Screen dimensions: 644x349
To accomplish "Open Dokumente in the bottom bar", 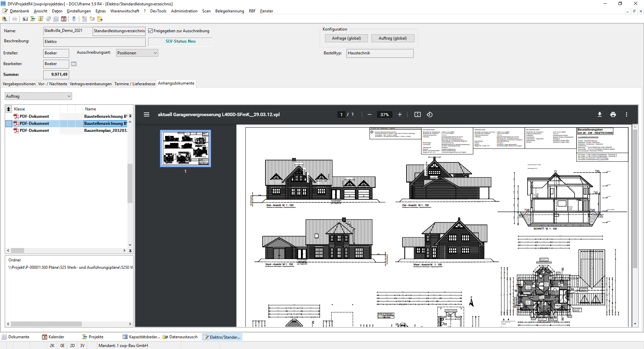I will 16,337.
